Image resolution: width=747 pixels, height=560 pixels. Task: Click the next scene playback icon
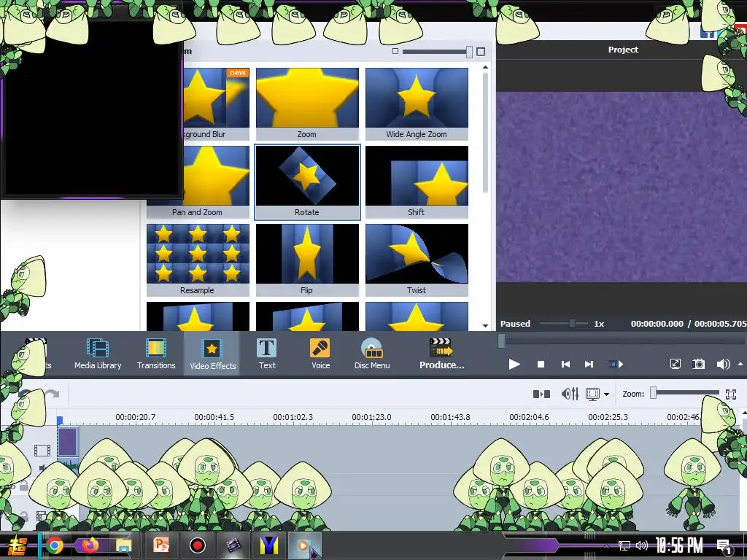tap(616, 365)
